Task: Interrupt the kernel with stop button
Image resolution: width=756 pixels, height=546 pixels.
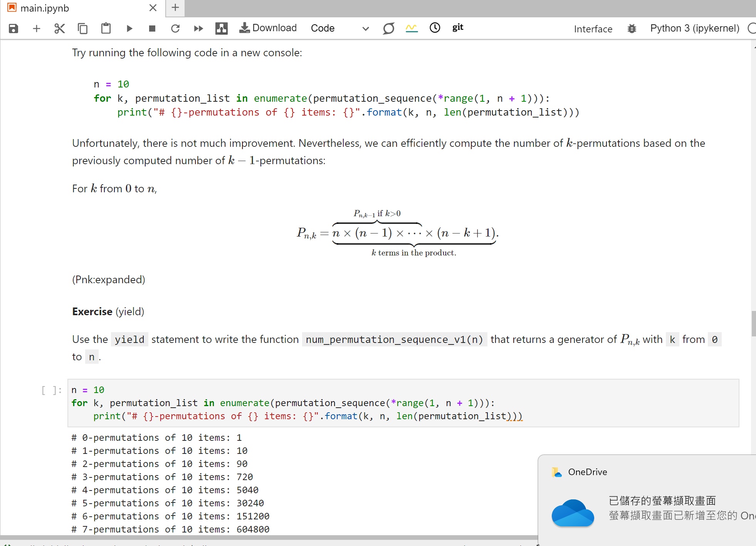Action: [x=152, y=29]
